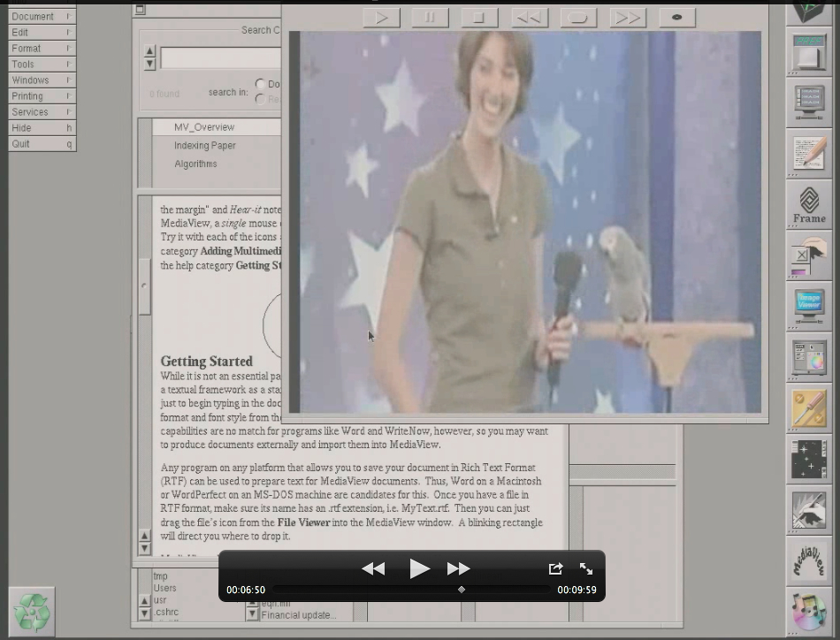This screenshot has height=640, width=840.
Task: Toggle fullscreen using the expand arrows icon
Action: (x=586, y=569)
